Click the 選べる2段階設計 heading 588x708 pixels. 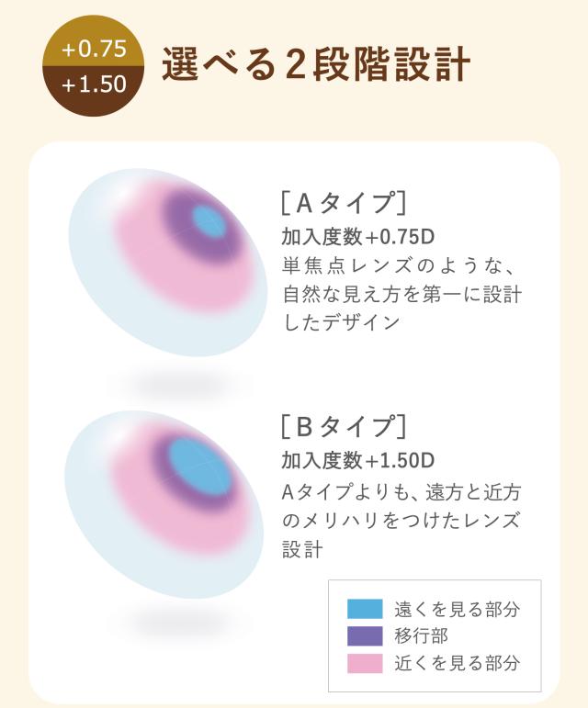(x=316, y=66)
